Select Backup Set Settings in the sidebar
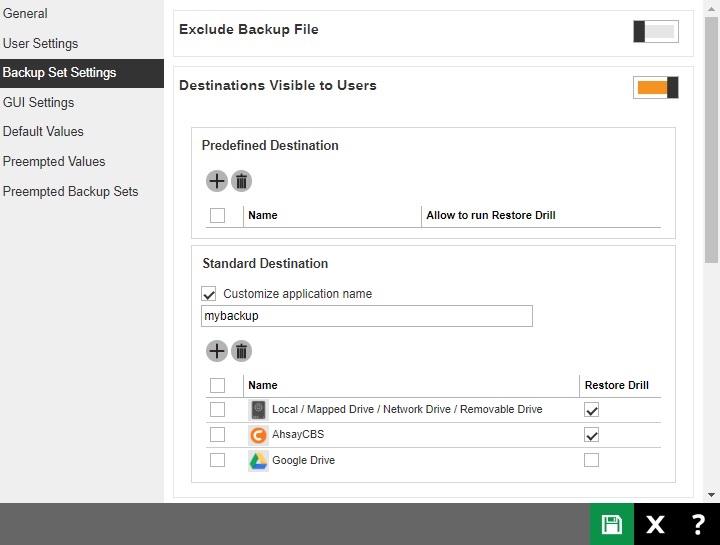The width and height of the screenshot is (720, 545). [82, 73]
